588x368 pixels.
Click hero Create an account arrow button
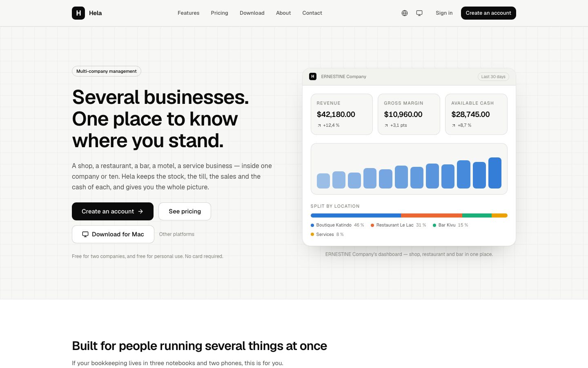coord(113,211)
